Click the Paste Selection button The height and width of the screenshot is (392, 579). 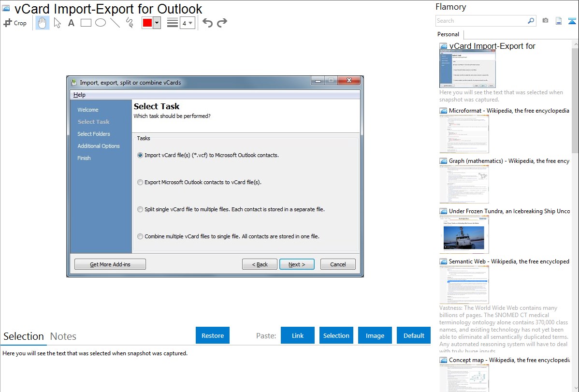[336, 335]
